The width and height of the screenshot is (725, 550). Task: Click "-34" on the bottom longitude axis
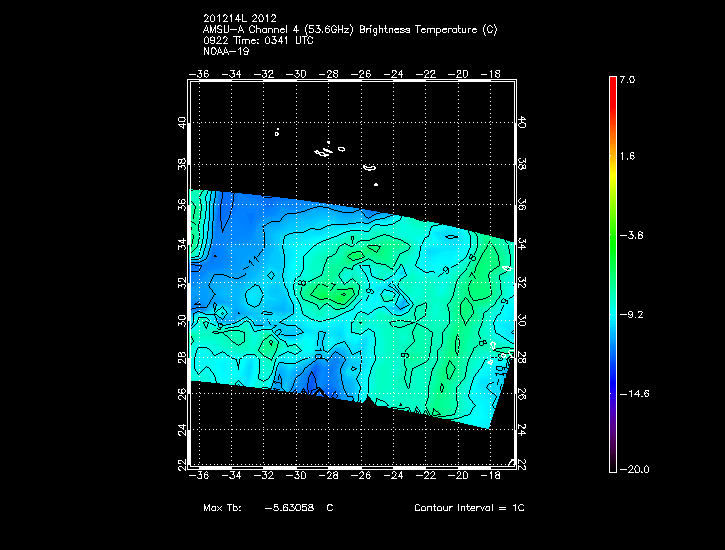pyautogui.click(x=232, y=476)
